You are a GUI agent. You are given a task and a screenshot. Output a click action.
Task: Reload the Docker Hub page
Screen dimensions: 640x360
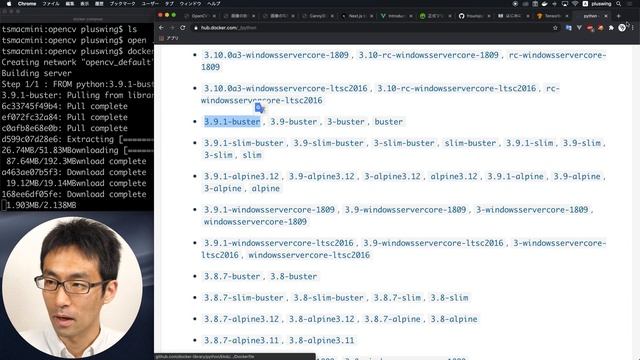[182, 28]
